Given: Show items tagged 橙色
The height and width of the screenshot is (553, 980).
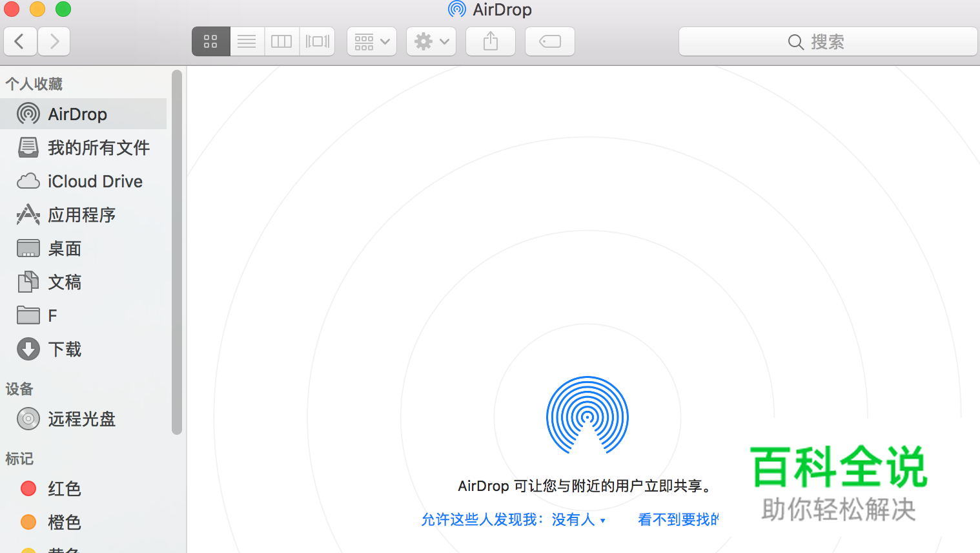Looking at the screenshot, I should [x=65, y=523].
